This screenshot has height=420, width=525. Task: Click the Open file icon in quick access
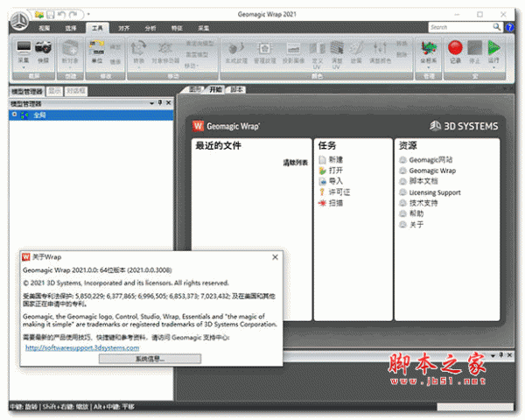pyautogui.click(x=39, y=15)
